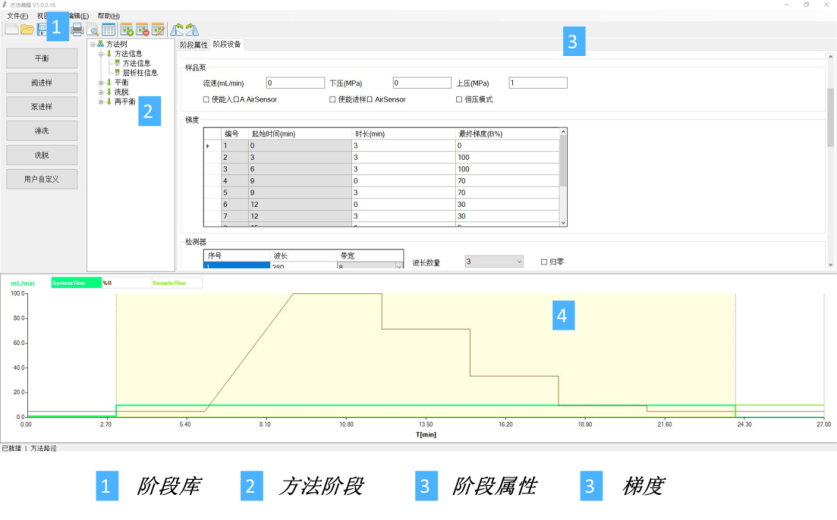Expand the 洗脱 node in method tree

tap(100, 92)
